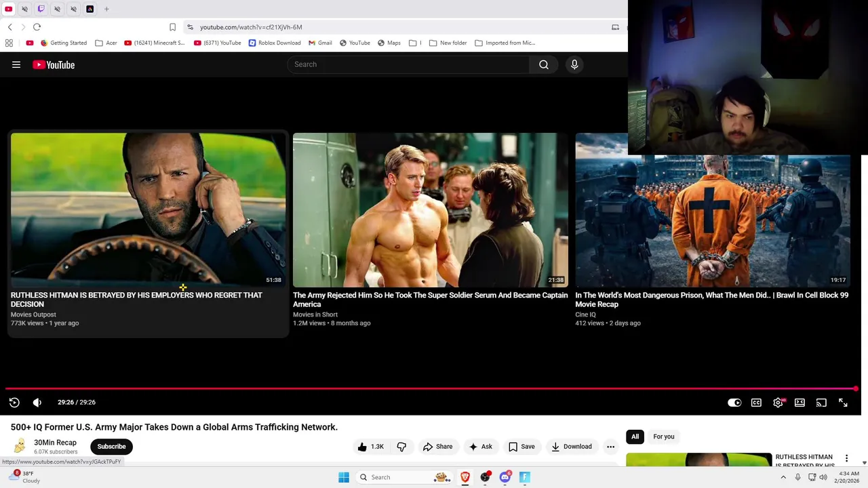Focus the YouTube search field
Image resolution: width=868 pixels, height=488 pixels.
pos(409,64)
